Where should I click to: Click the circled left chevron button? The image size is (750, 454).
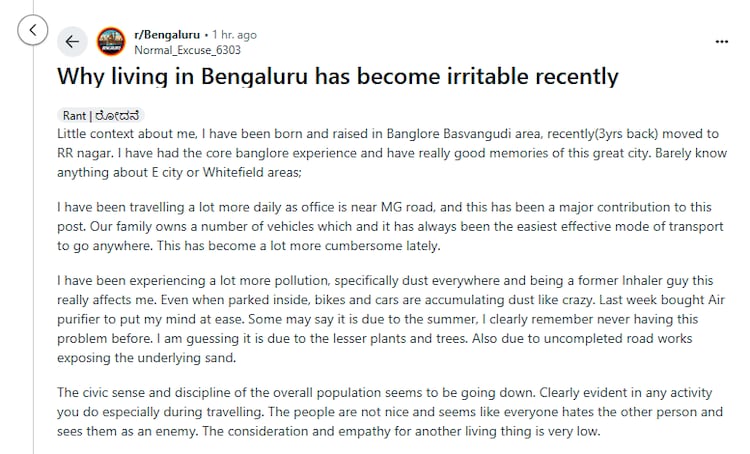pyautogui.click(x=32, y=30)
